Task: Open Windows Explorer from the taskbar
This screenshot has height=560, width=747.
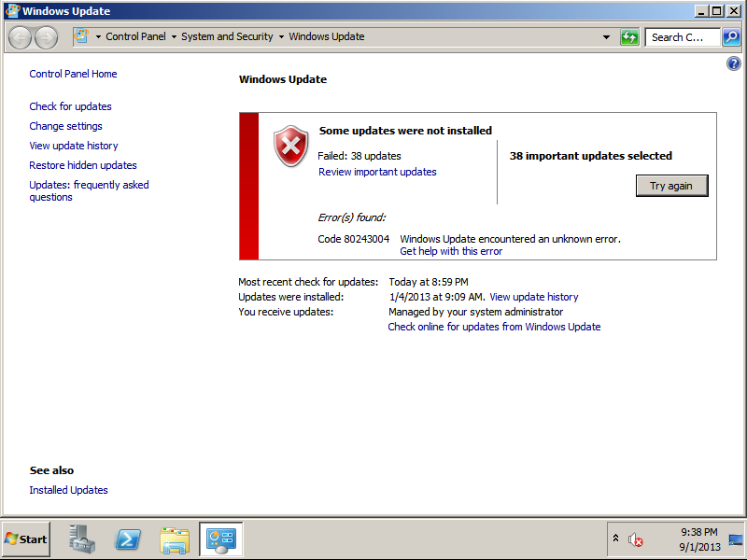Action: click(175, 540)
